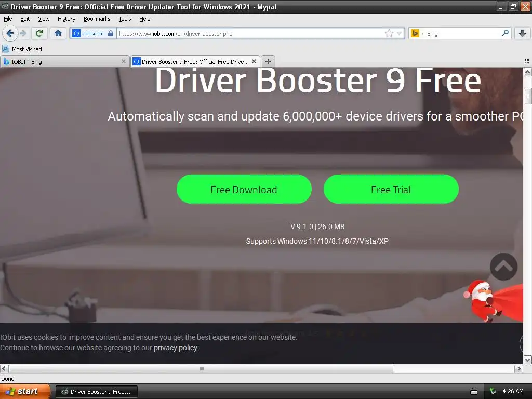532x399 pixels.
Task: Click the keyboard icon in system tray
Action: [474, 392]
